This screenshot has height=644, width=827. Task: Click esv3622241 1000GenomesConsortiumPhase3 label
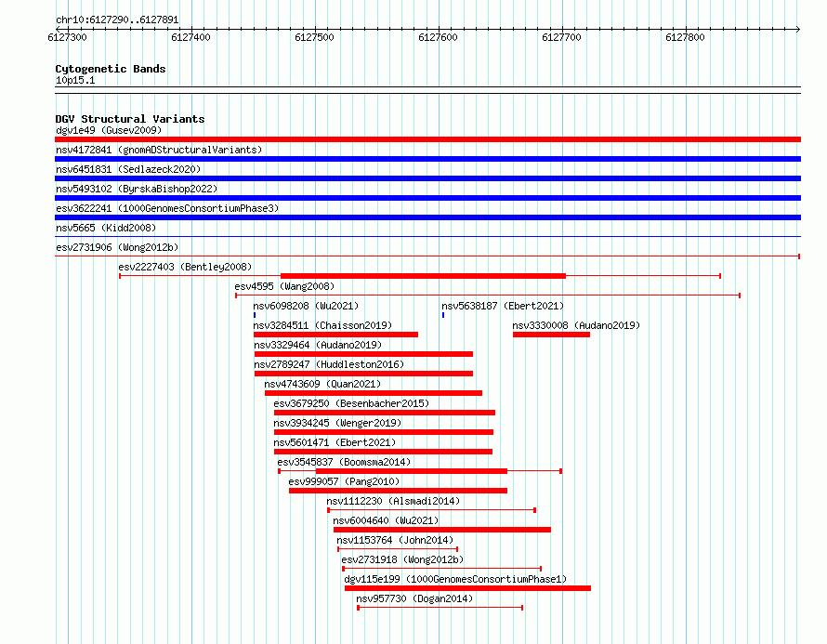[x=167, y=208]
